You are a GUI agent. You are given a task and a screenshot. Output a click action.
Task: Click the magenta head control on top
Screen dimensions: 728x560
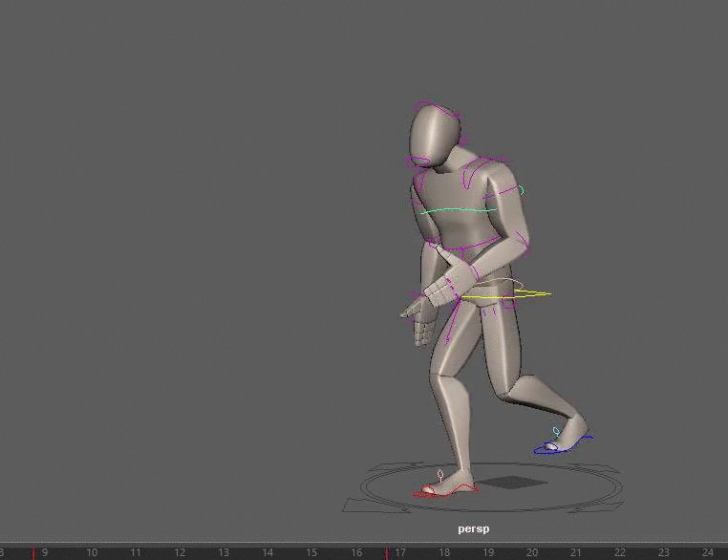437,108
